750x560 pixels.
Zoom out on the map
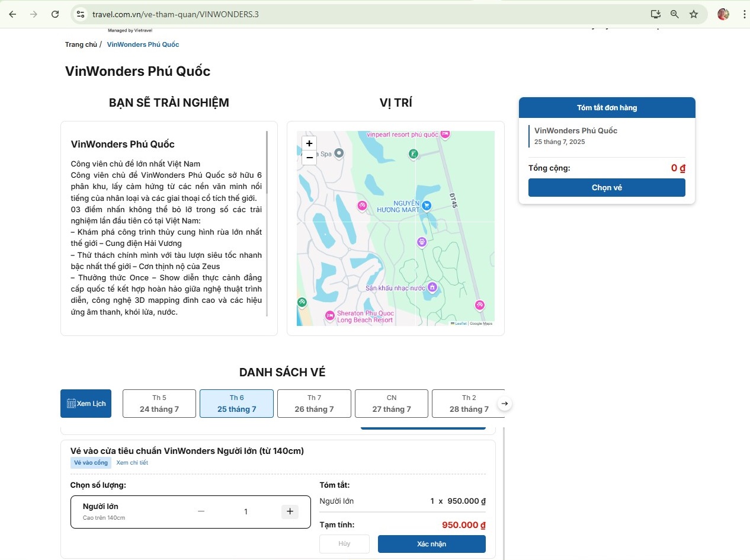[x=309, y=158]
